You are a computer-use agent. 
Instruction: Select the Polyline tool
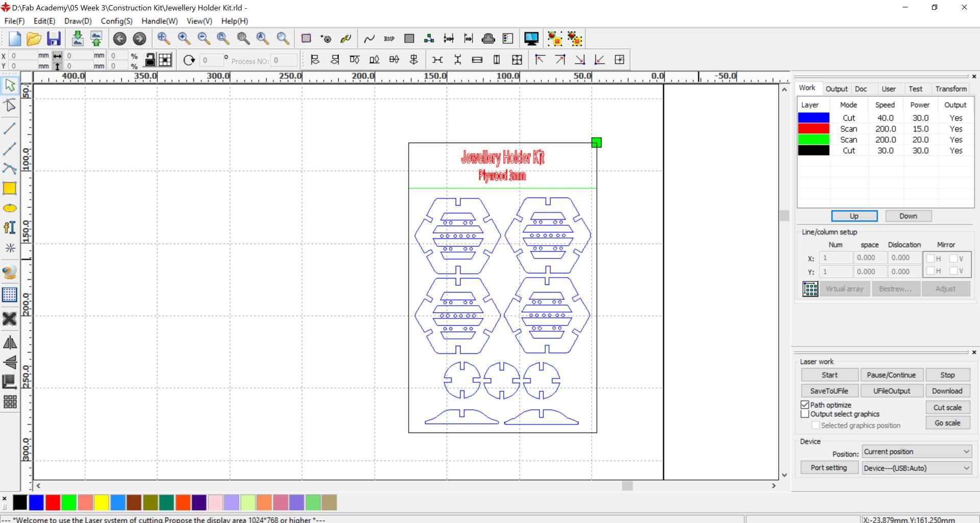pyautogui.click(x=10, y=149)
